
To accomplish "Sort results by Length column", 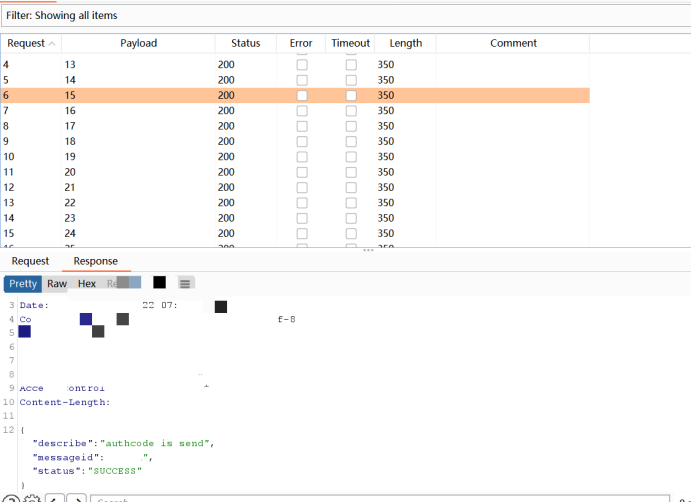I will click(x=405, y=43).
